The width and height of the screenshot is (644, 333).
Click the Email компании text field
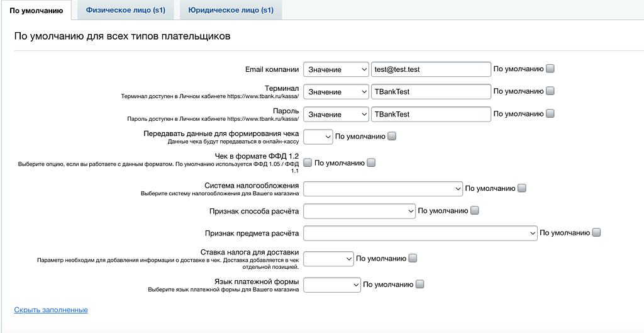[431, 69]
